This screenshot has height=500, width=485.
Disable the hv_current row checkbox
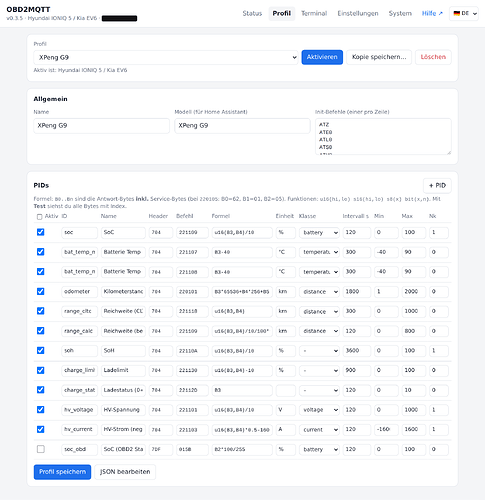click(41, 429)
